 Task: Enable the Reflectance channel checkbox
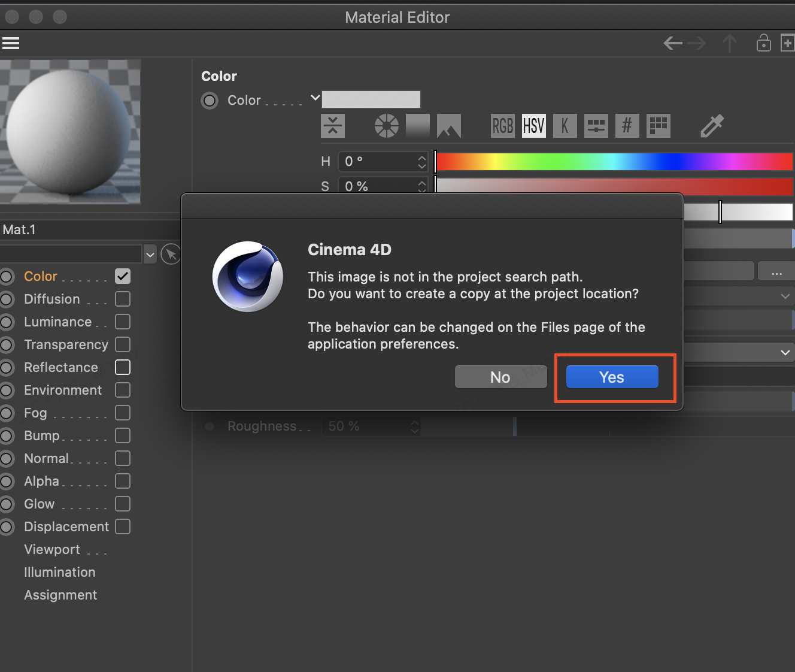[x=123, y=367]
